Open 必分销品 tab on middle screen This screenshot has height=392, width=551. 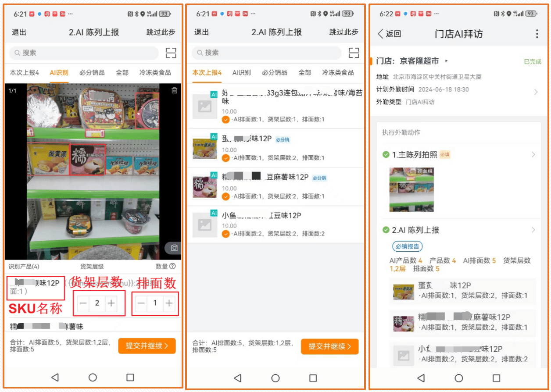click(x=275, y=72)
